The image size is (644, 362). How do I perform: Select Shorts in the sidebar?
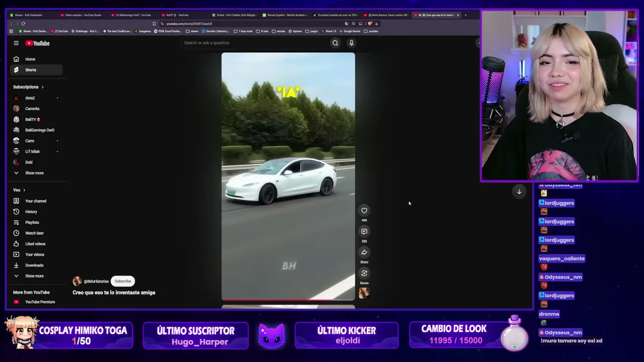[x=35, y=70]
